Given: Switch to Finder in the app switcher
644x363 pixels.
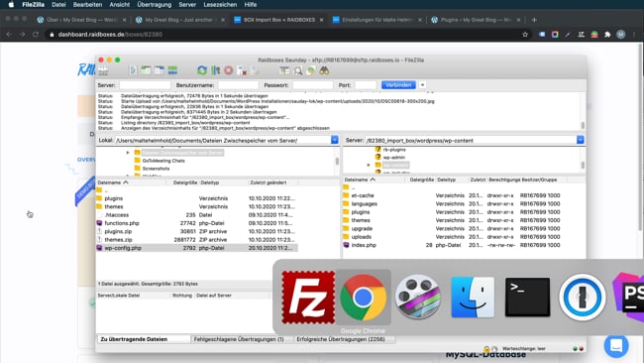Looking at the screenshot, I should 473,298.
